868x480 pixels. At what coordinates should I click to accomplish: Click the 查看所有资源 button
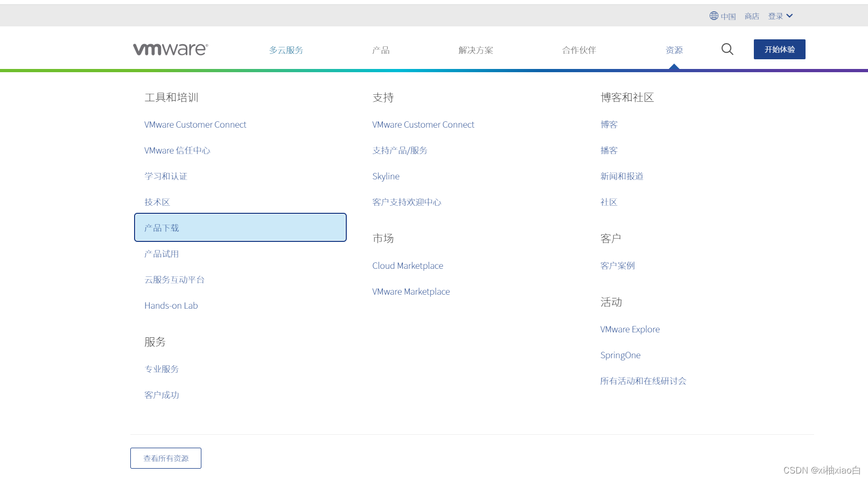click(166, 458)
